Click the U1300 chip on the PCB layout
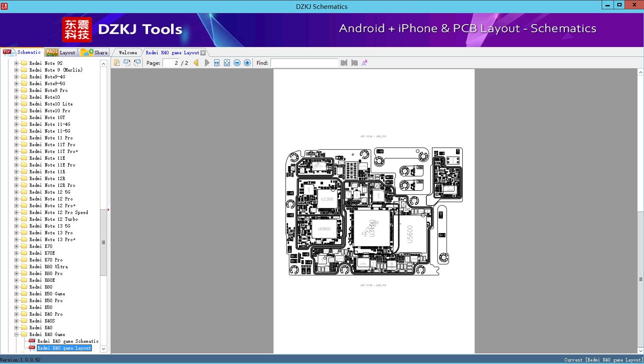 pos(327,199)
